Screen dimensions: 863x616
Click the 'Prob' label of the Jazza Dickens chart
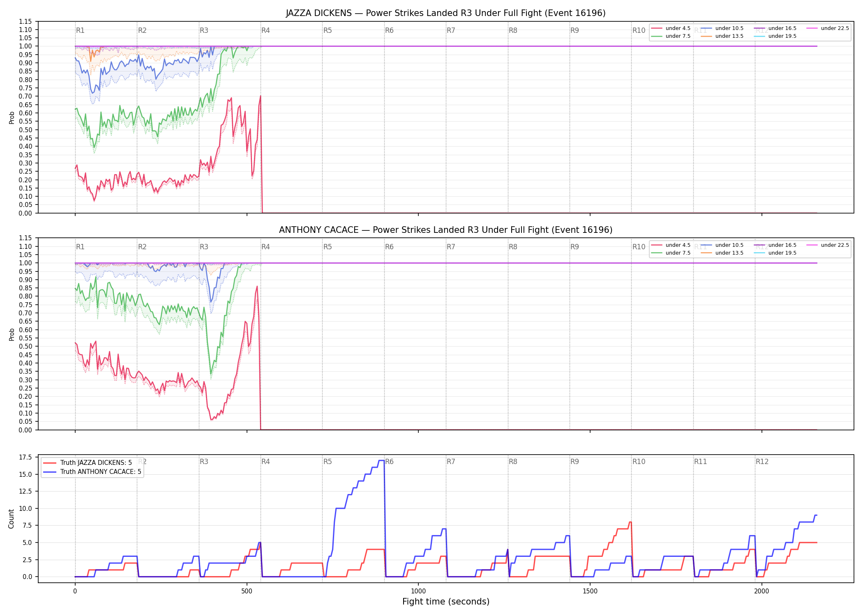pos(12,117)
